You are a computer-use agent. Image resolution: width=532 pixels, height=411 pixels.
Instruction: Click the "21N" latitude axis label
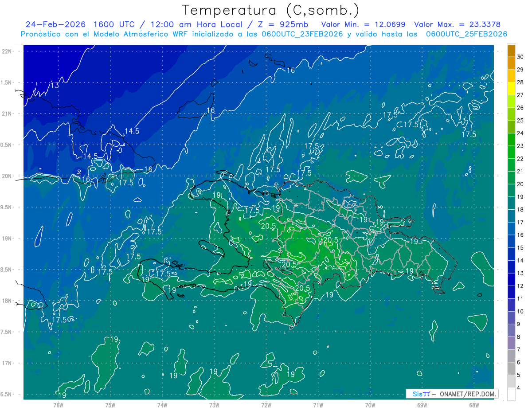click(x=8, y=114)
